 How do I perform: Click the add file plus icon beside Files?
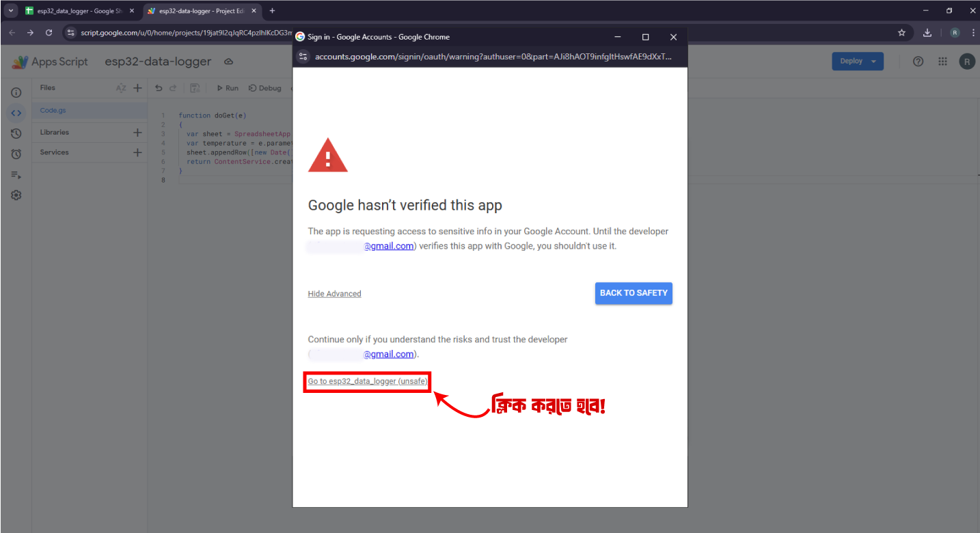tap(137, 88)
